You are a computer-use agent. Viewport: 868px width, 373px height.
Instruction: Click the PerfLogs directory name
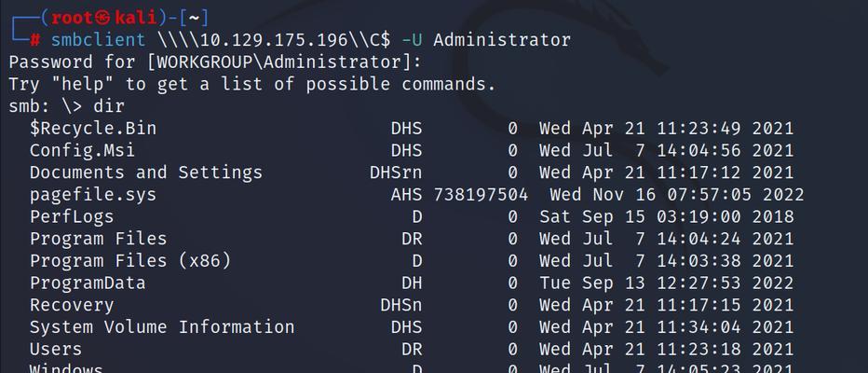72,216
